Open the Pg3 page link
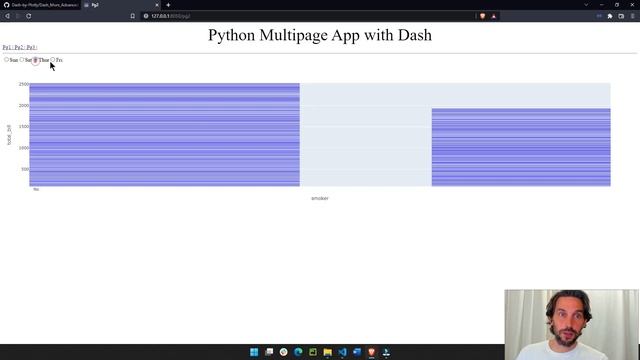Image resolution: width=640 pixels, height=360 pixels. (x=31, y=47)
